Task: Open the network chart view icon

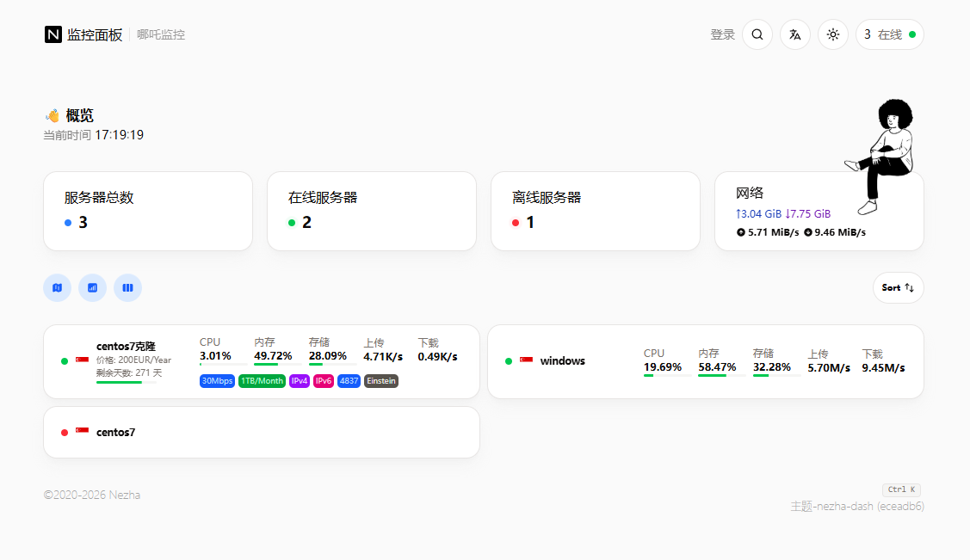Action: [93, 287]
